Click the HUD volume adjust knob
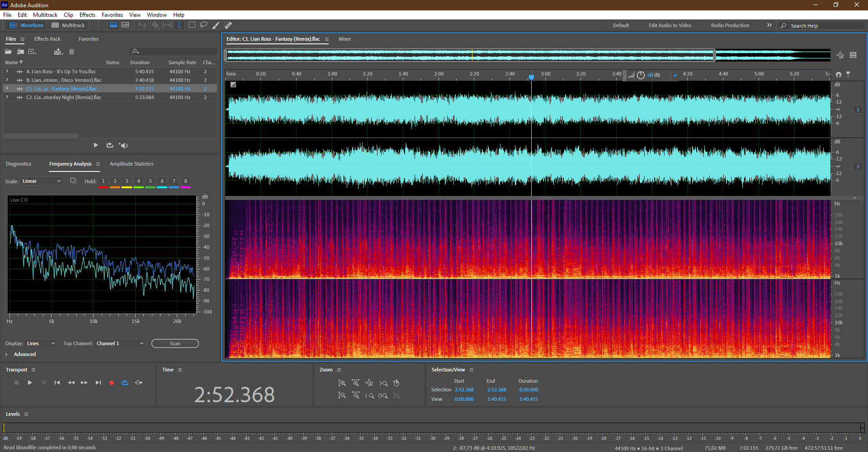This screenshot has height=452, width=868. pyautogui.click(x=641, y=75)
